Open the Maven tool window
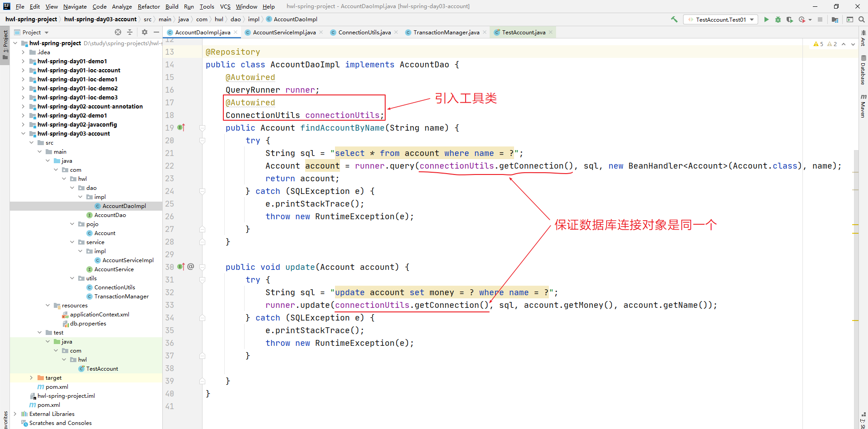 coord(863,106)
